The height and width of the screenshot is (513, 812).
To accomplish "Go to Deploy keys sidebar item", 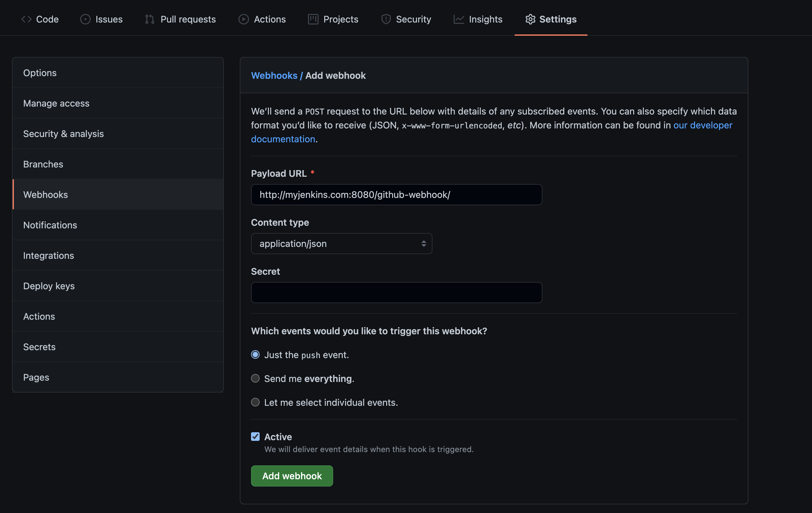I will pyautogui.click(x=49, y=286).
